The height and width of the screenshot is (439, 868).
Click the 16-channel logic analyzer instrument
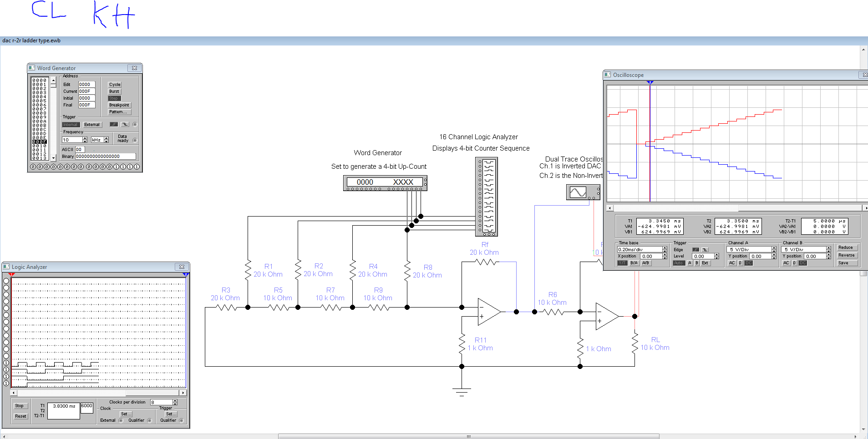[486, 197]
